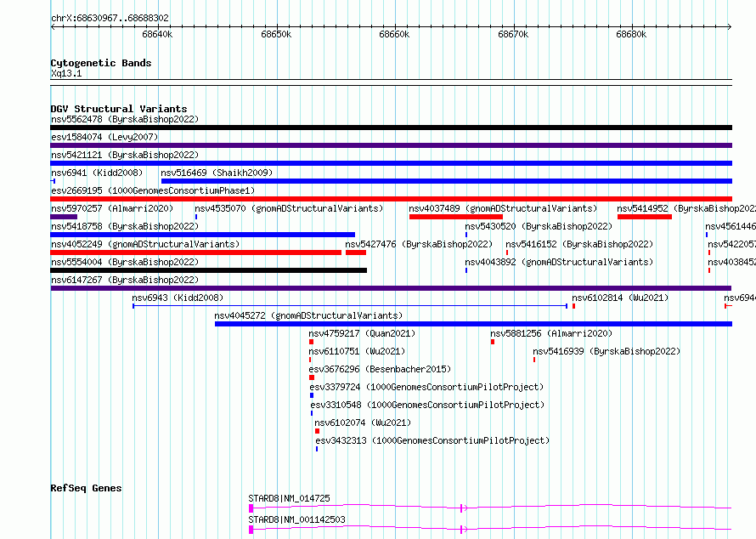
Task: Click the red esv2669195 variant bar
Action: 391,199
